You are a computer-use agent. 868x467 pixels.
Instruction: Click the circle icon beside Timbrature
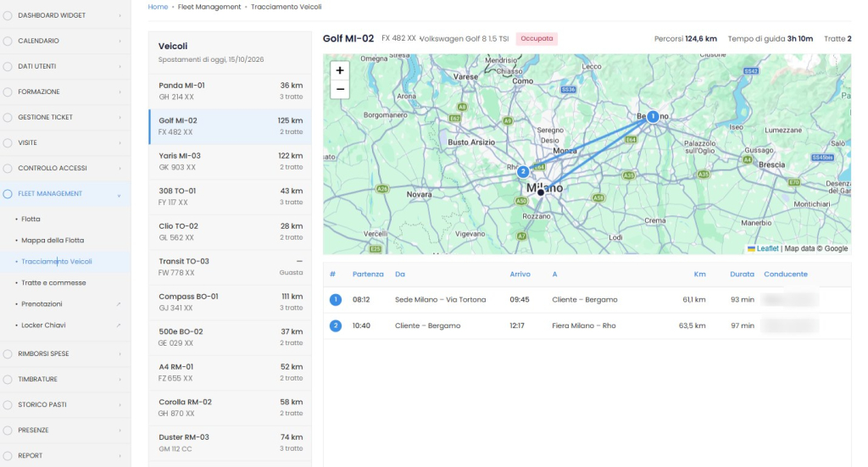pos(7,380)
